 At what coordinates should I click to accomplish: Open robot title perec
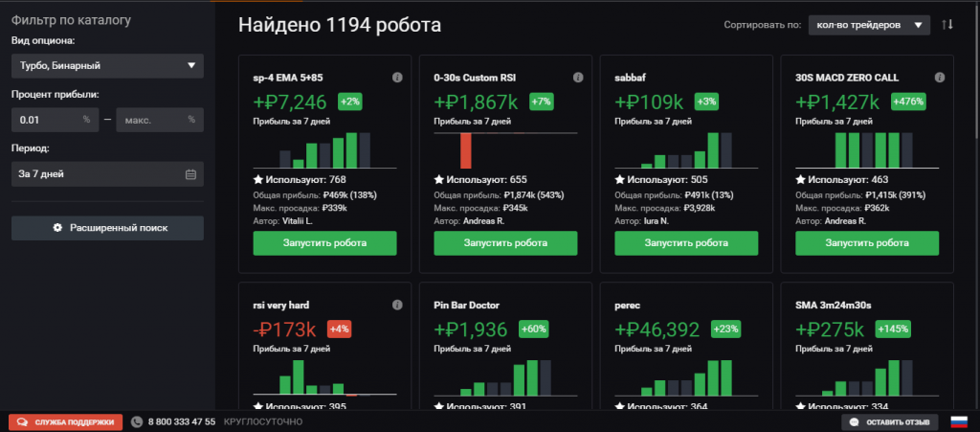click(x=627, y=306)
